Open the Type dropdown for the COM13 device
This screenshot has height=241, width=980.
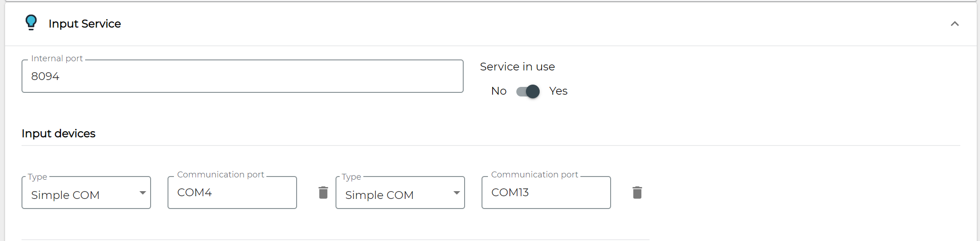tap(400, 193)
